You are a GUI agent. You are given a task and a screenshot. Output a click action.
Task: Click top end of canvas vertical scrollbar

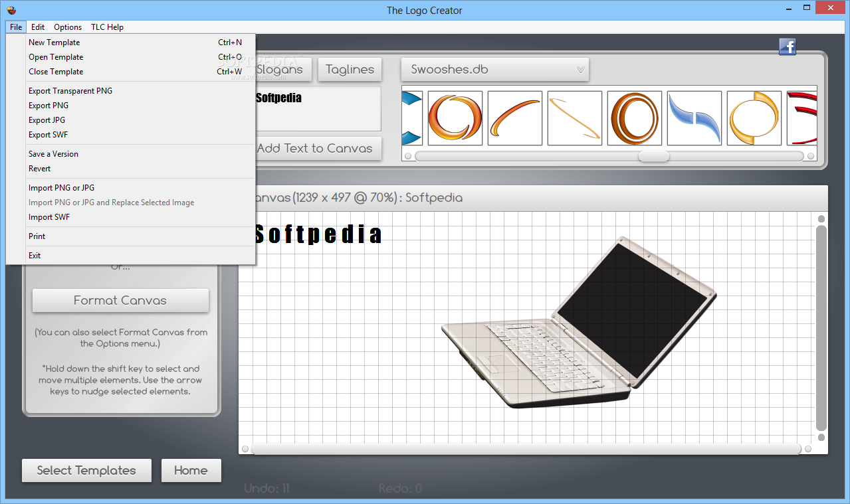(821, 218)
